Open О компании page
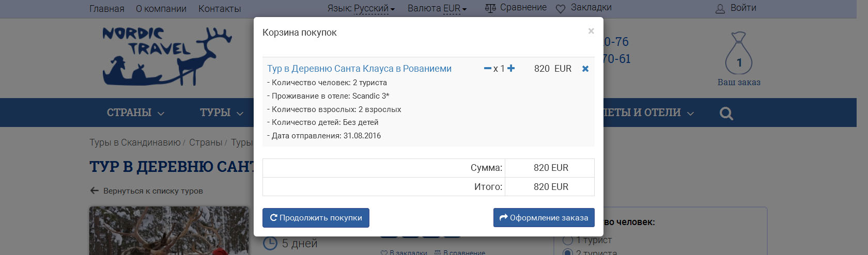Viewport: 868px width, 255px height. [x=161, y=9]
